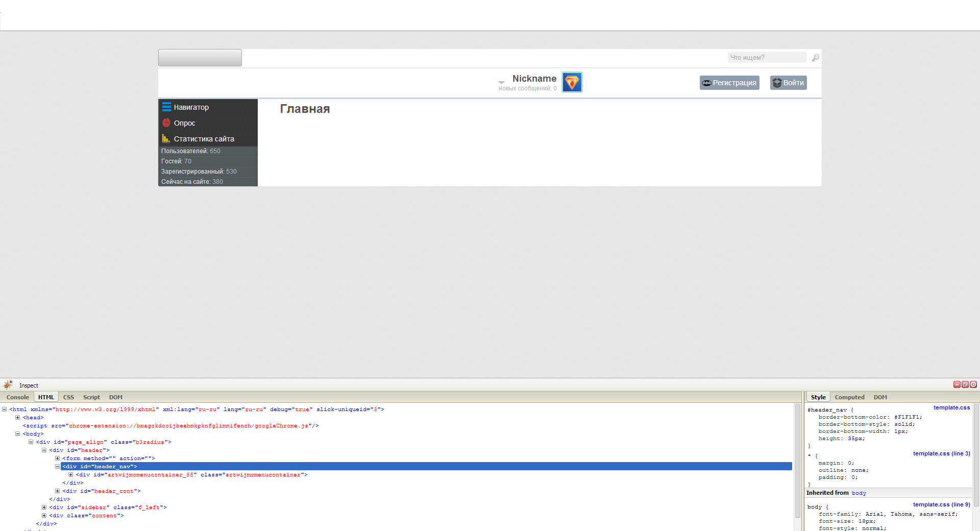Image resolution: width=980 pixels, height=531 pixels.
Task: Click the новых сообщений: 0 text
Action: pos(528,88)
